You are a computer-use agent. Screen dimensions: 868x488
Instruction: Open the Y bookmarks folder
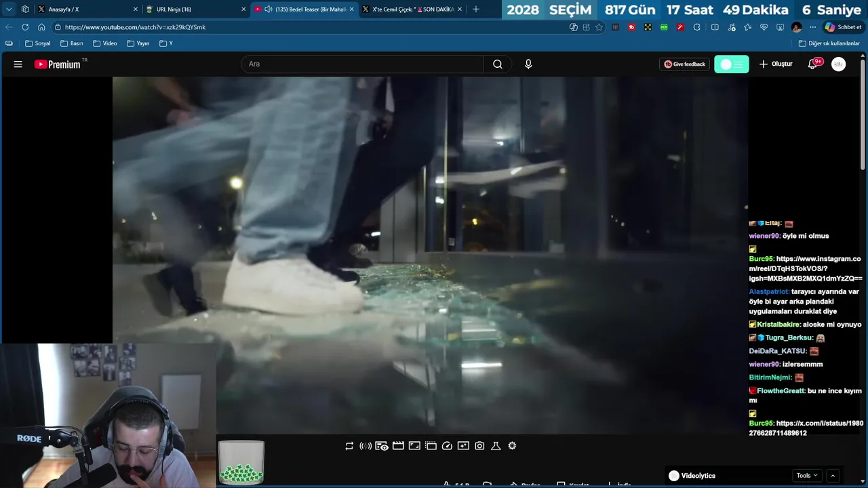(166, 43)
